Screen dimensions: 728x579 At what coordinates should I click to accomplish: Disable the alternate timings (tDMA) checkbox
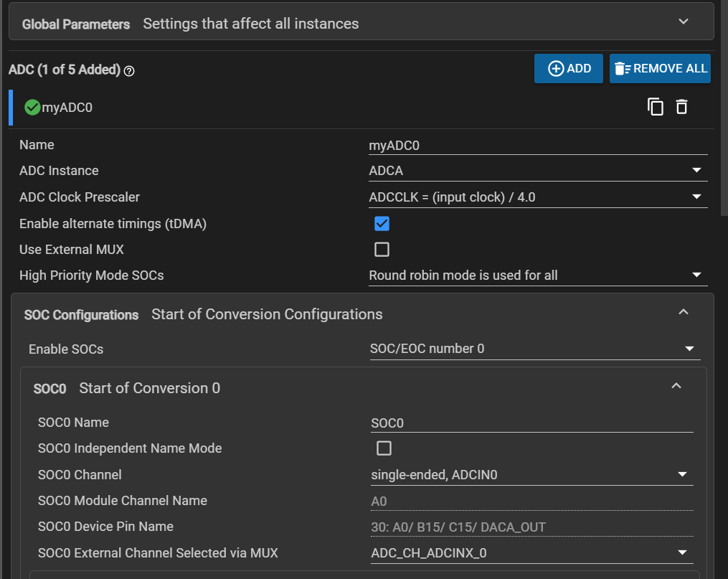coord(382,224)
